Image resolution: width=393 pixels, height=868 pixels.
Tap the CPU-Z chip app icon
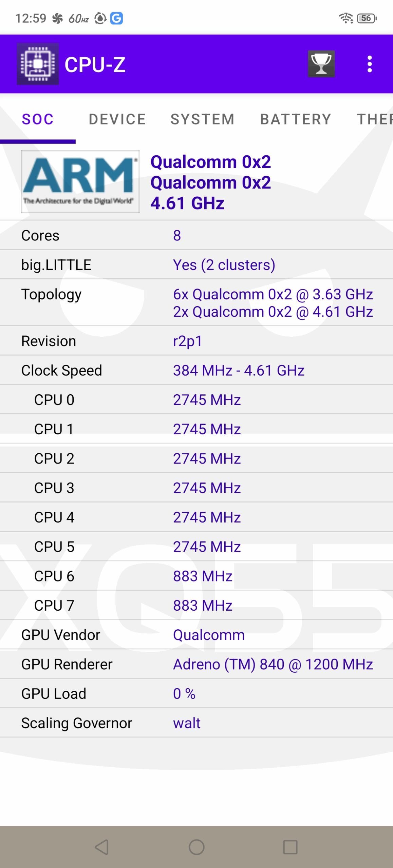tap(38, 64)
